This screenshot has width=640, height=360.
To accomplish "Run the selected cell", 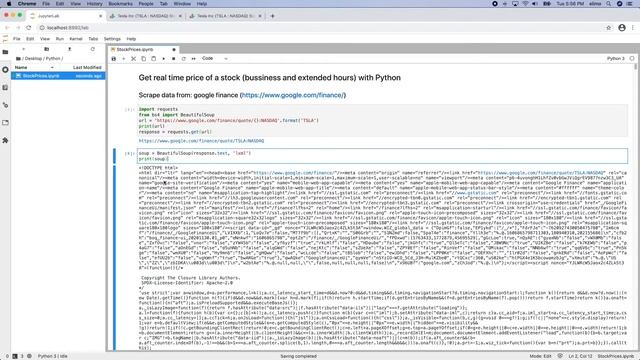I will point(164,59).
